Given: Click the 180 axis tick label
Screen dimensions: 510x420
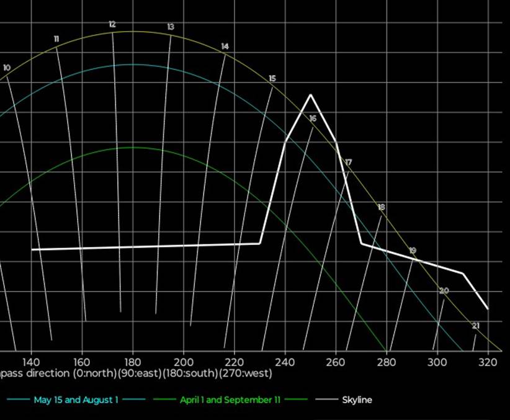Looking at the screenshot, I should point(132,362).
